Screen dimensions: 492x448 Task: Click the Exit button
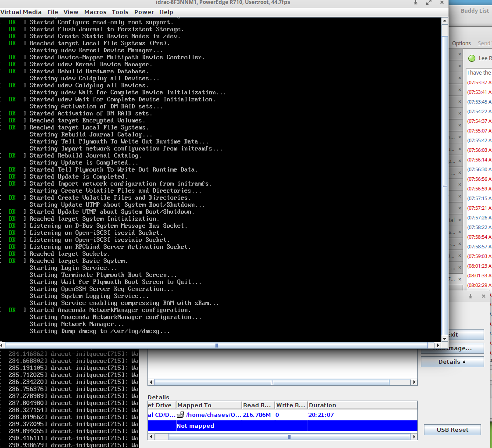(453, 334)
